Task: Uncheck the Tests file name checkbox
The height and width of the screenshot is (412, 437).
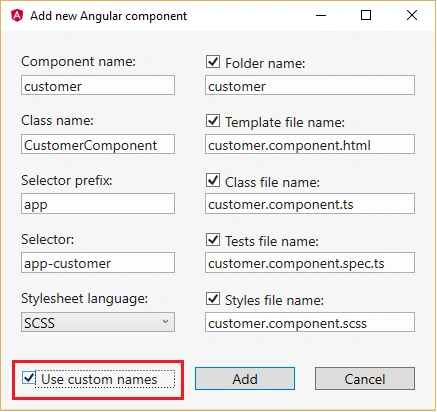Action: click(213, 240)
